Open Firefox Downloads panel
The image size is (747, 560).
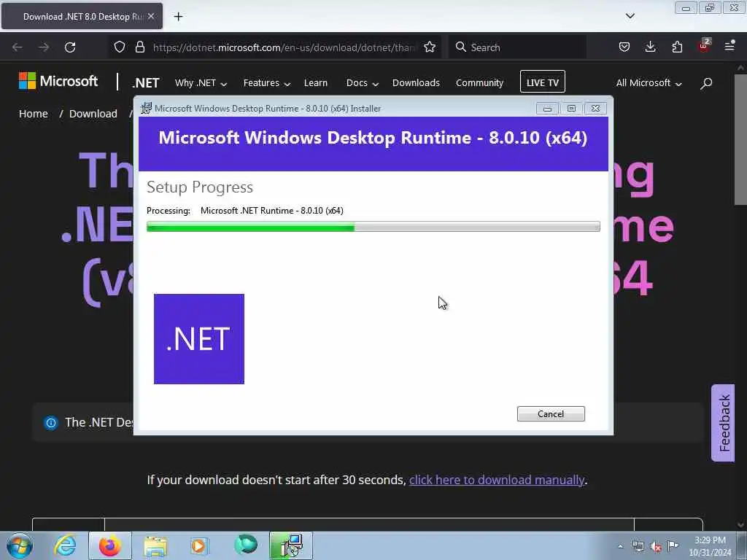[650, 47]
